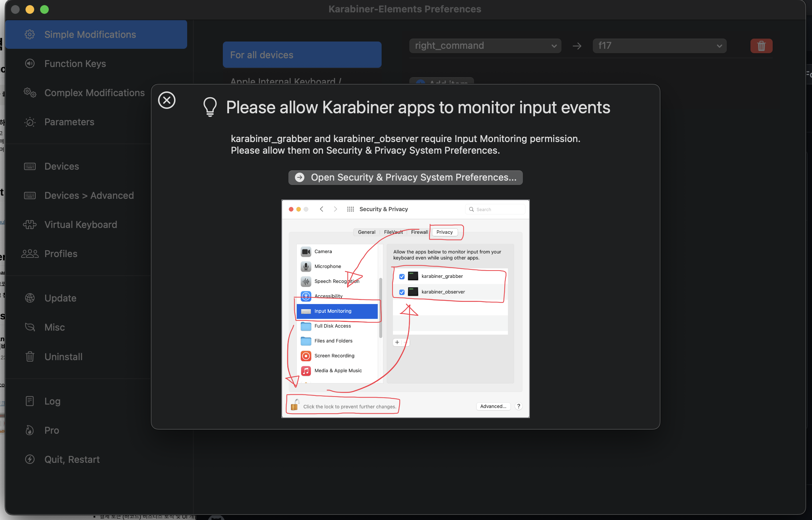The image size is (812, 520).
Task: Click the Advanced button
Action: [493, 406]
